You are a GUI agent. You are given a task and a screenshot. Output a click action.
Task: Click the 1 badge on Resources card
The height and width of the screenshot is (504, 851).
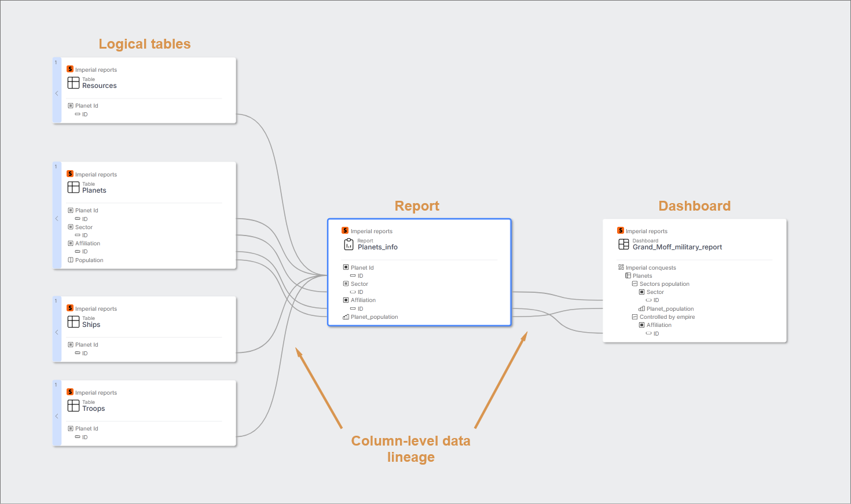[x=56, y=62]
